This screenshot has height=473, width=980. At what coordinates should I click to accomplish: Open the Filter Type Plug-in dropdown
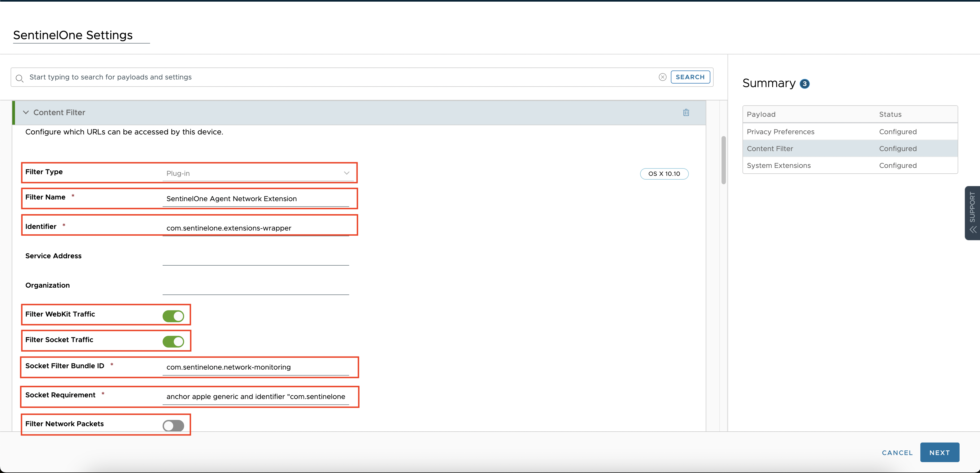[x=258, y=173]
